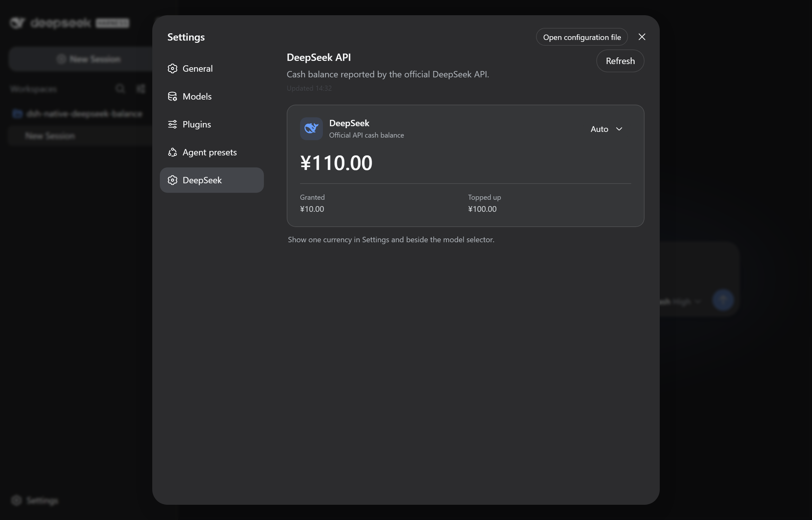This screenshot has height=520, width=812.
Task: Close the Settings dialog with X
Action: point(642,37)
